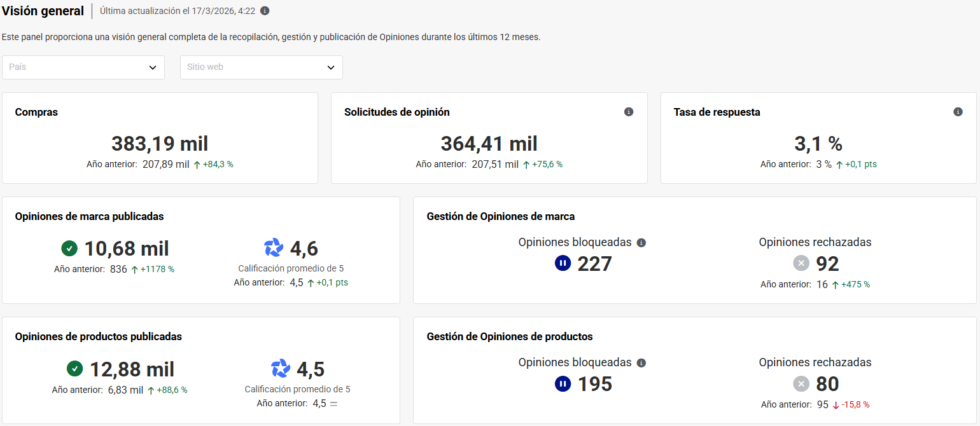Click the 364,41 mil solicitudes value
Screen dimensions: 980x426
(x=489, y=144)
